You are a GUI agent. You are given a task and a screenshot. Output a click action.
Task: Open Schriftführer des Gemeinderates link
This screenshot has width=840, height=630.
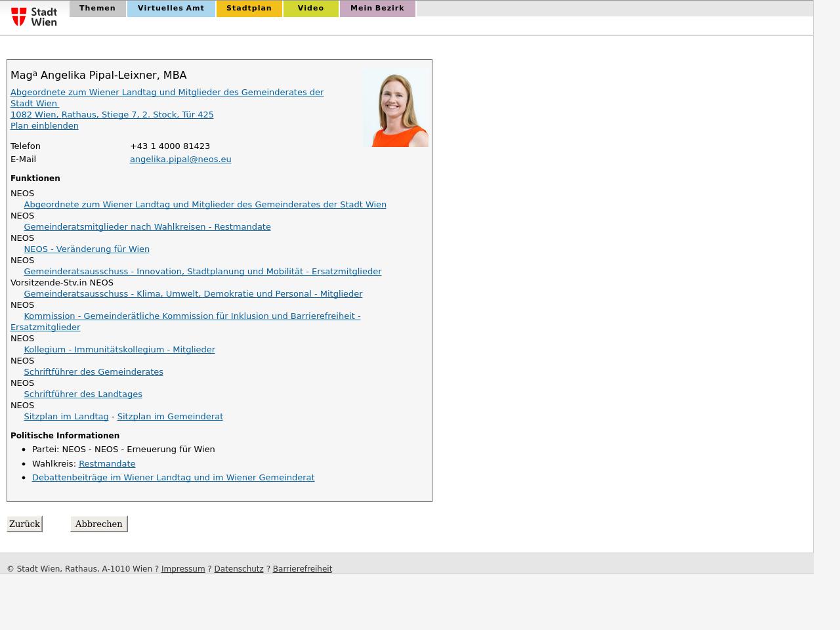tap(93, 371)
